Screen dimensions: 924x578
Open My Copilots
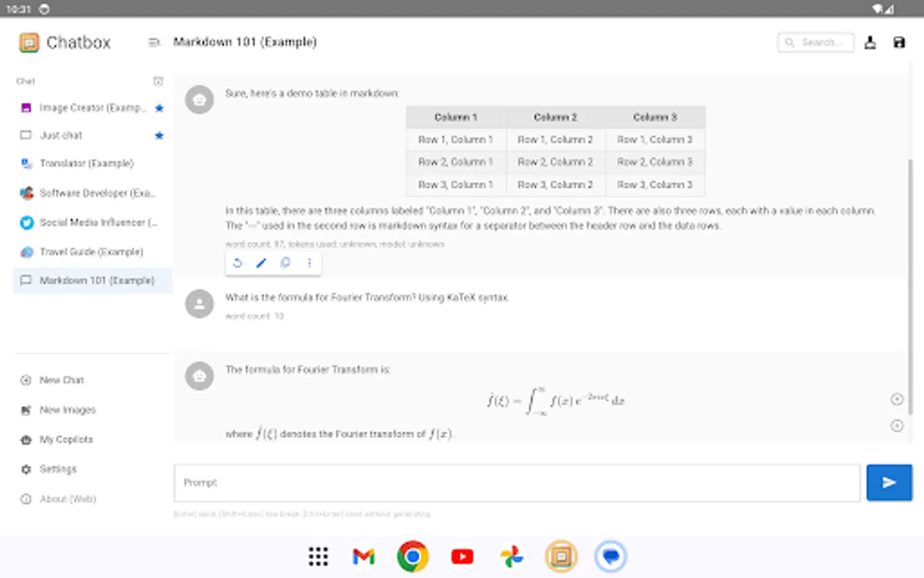click(x=65, y=439)
